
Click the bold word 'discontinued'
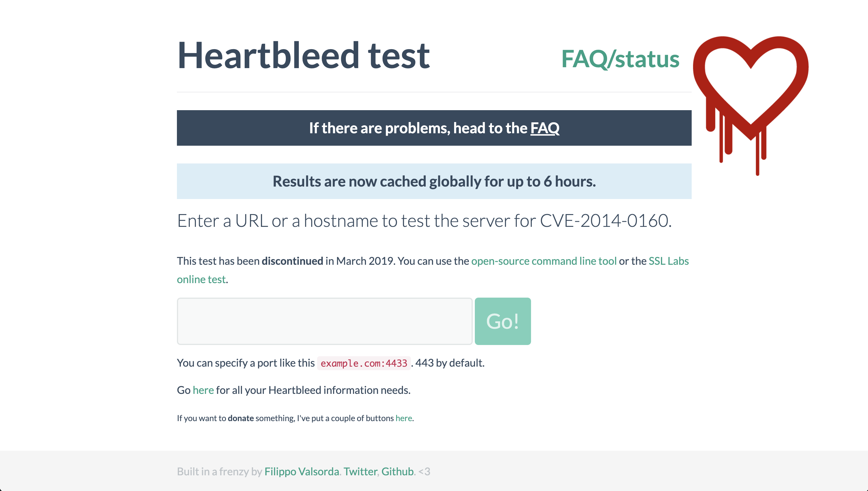click(292, 261)
